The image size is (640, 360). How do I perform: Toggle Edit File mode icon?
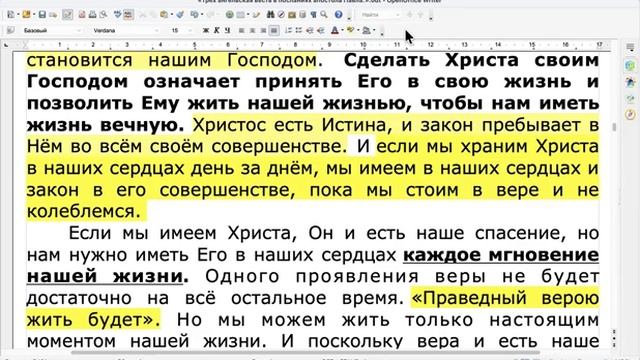67,15
